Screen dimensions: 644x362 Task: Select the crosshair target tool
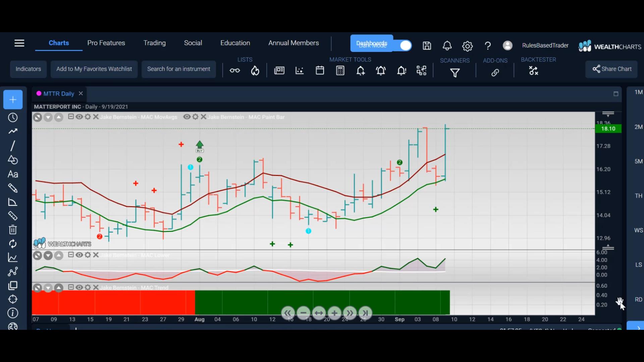[13, 299]
